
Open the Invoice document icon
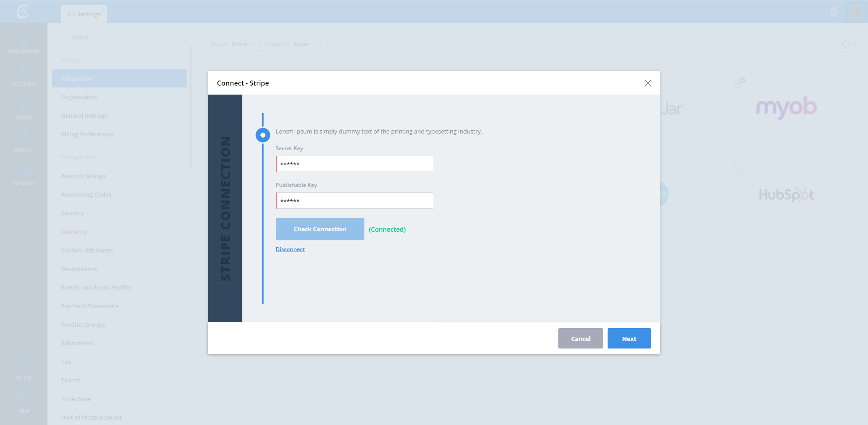(x=24, y=138)
